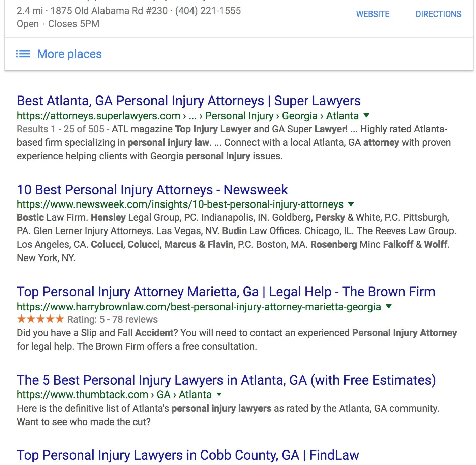Viewport: 476px width, 465px height.
Task: Expand dropdown arrow beside harrybrownlaw.com URL
Action: (389, 307)
